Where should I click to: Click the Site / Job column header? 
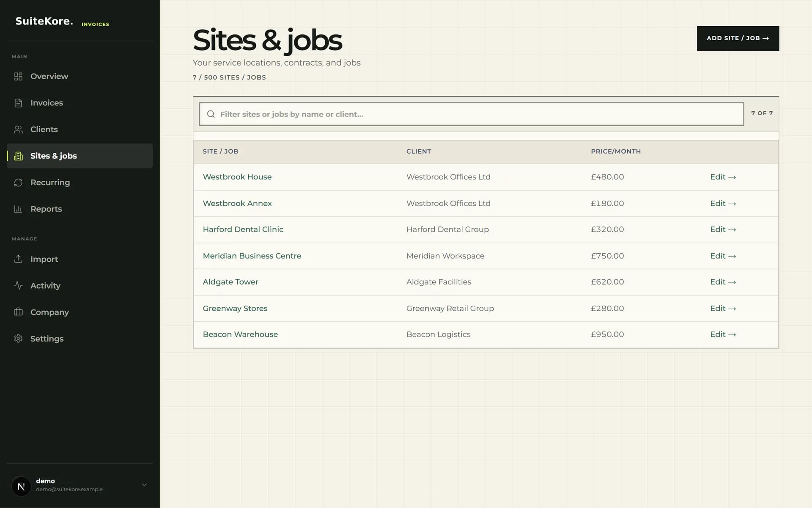point(220,152)
